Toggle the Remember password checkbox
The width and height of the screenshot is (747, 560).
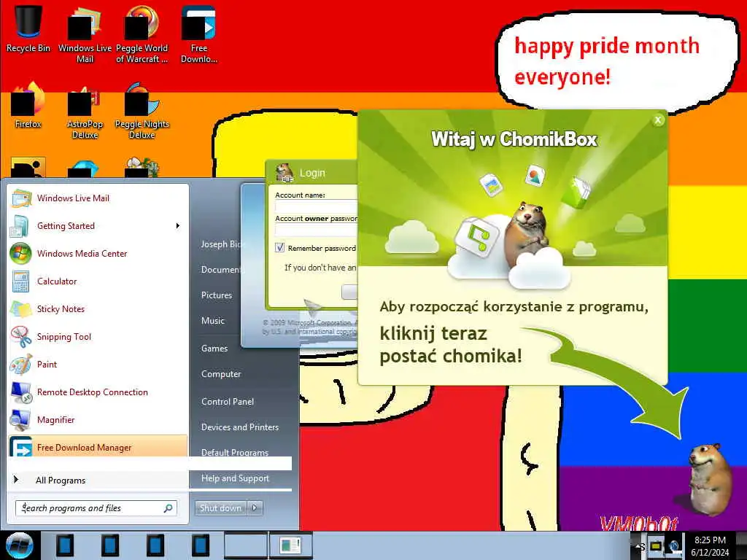point(279,247)
